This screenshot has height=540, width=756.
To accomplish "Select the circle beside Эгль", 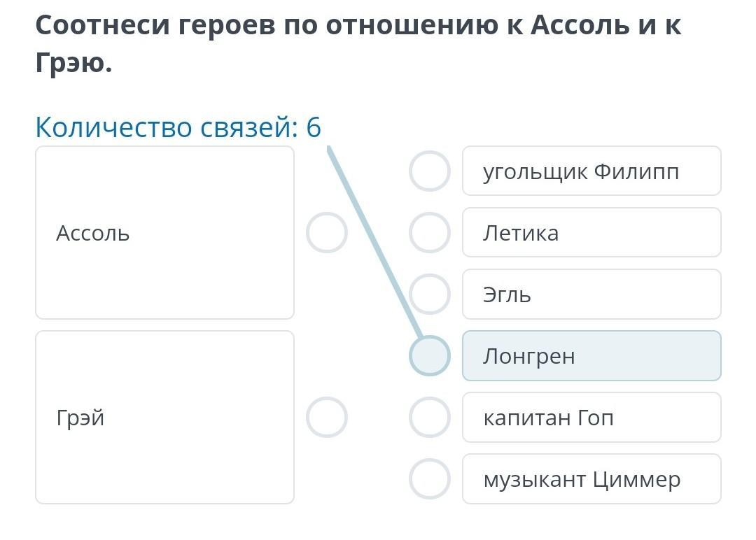I will (429, 294).
